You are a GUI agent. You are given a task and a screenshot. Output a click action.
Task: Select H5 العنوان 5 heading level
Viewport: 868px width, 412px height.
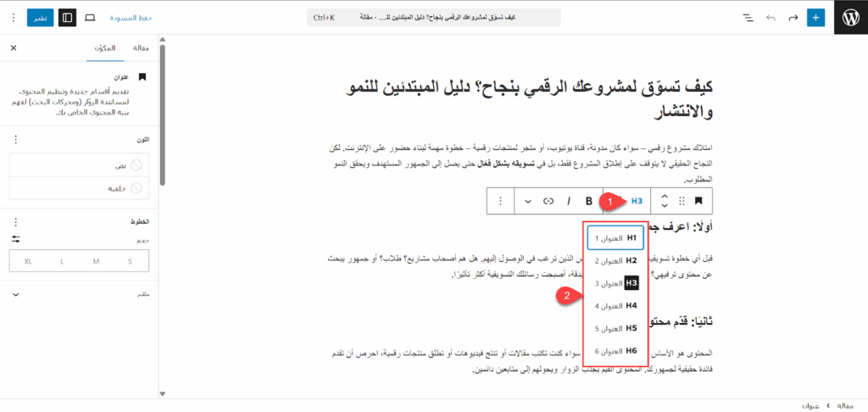[x=615, y=328]
